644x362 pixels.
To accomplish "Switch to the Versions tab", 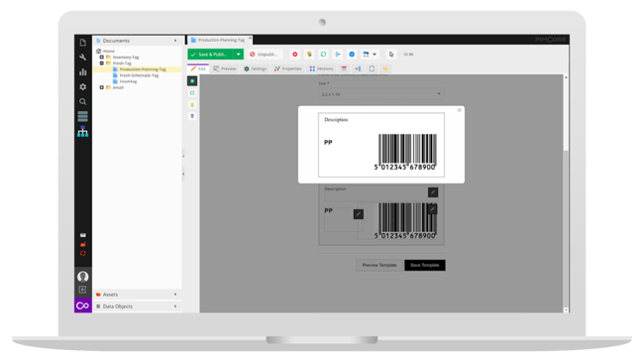I will point(322,68).
